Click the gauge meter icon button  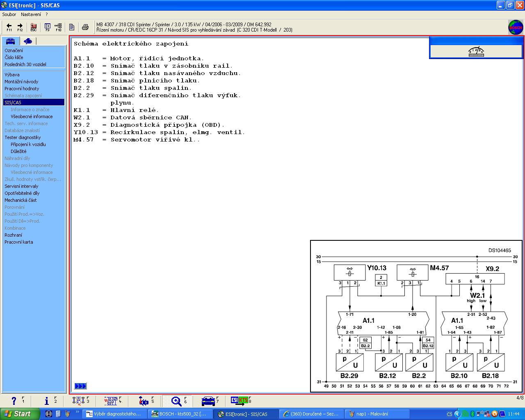(x=476, y=52)
